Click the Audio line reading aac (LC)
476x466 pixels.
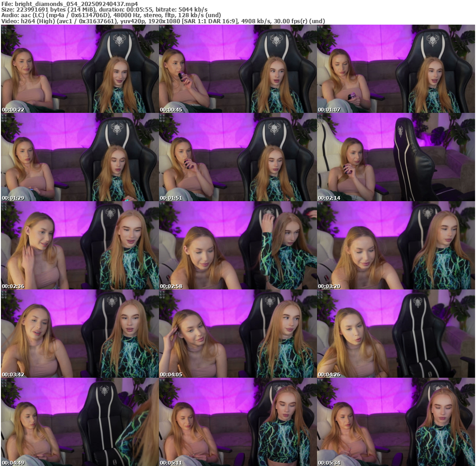click(111, 15)
